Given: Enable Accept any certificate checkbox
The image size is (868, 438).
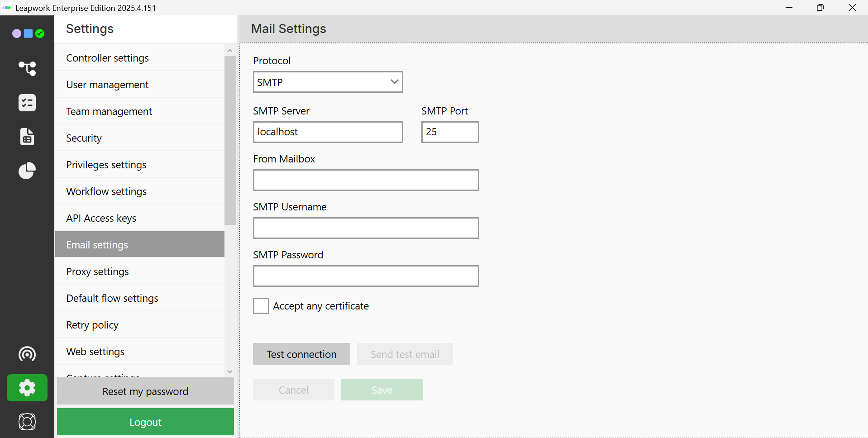Looking at the screenshot, I should (261, 306).
